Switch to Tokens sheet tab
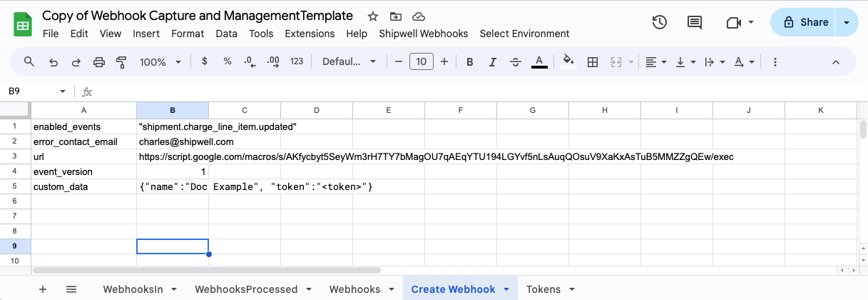 (x=543, y=289)
